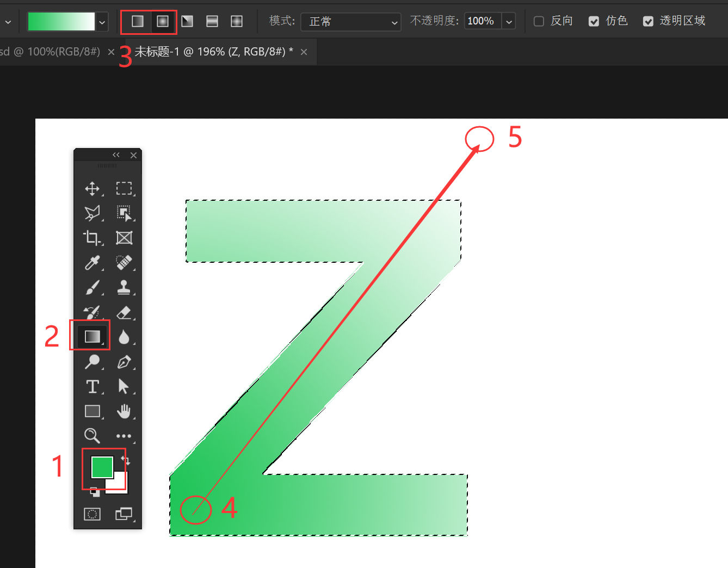728x568 pixels.
Task: Select the Object Selection tool
Action: click(x=124, y=213)
